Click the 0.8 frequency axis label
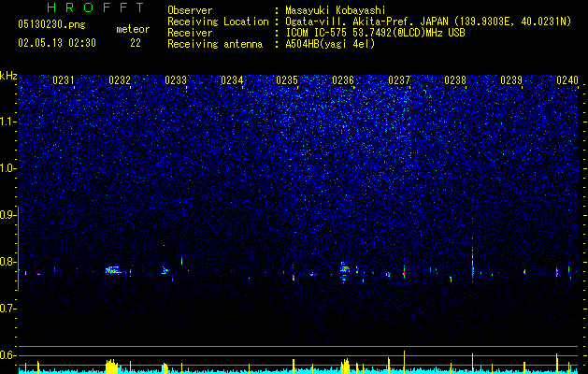The height and width of the screenshot is (374, 588). [x=7, y=262]
